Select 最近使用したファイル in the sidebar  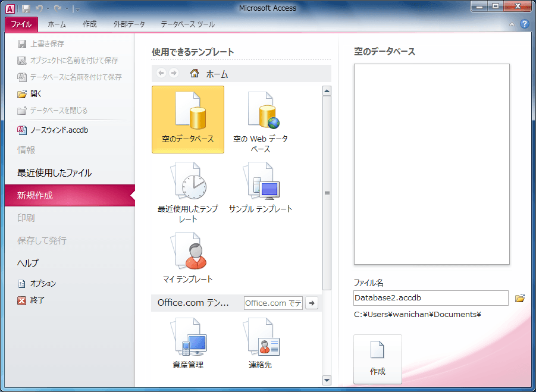pyautogui.click(x=55, y=173)
